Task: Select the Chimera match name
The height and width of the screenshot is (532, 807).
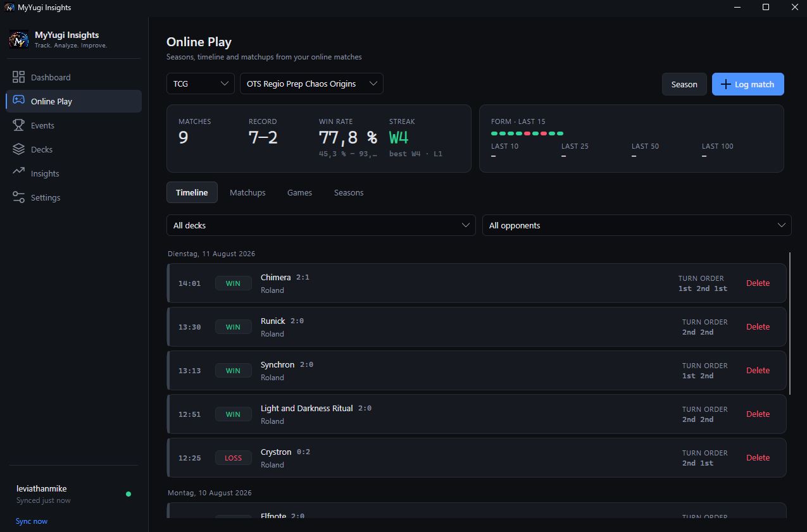Action: coord(276,277)
